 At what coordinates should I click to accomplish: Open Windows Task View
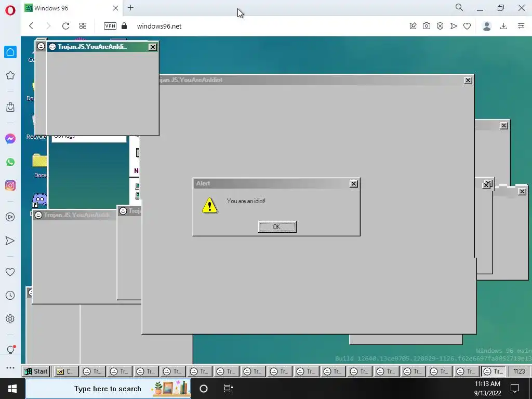coord(229,389)
